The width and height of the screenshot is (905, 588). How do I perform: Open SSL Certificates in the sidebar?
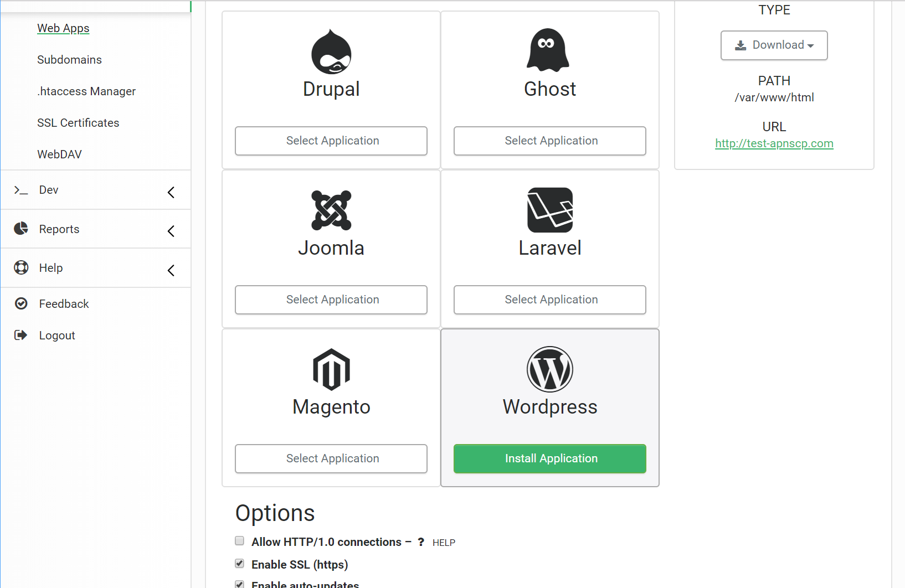(78, 123)
